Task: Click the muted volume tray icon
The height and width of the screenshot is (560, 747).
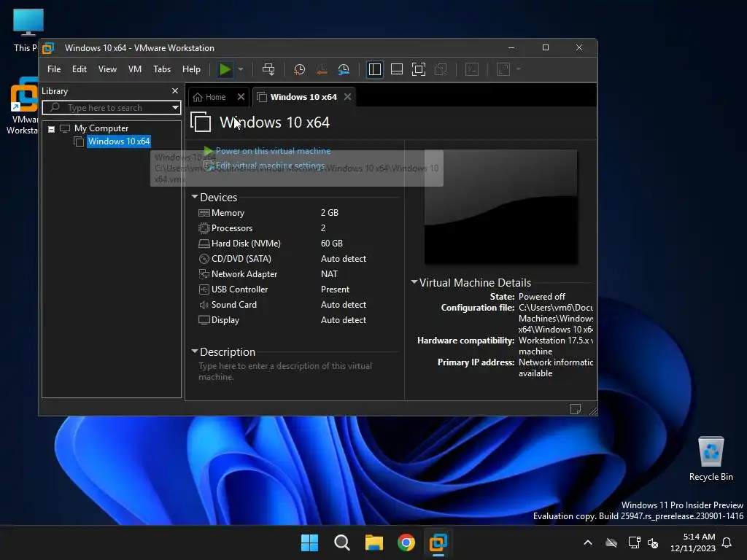Action: point(653,542)
